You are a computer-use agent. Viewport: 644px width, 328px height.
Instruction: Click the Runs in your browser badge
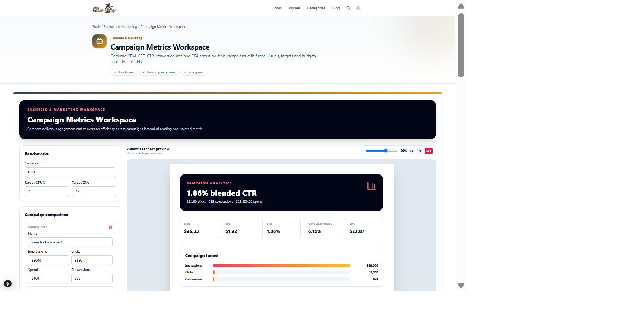point(159,72)
